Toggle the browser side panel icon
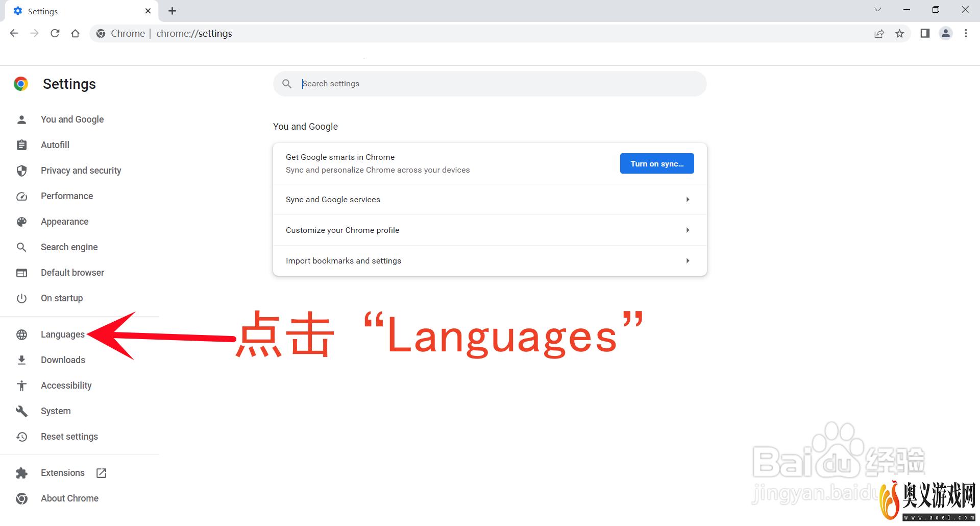The height and width of the screenshot is (526, 980). (925, 33)
